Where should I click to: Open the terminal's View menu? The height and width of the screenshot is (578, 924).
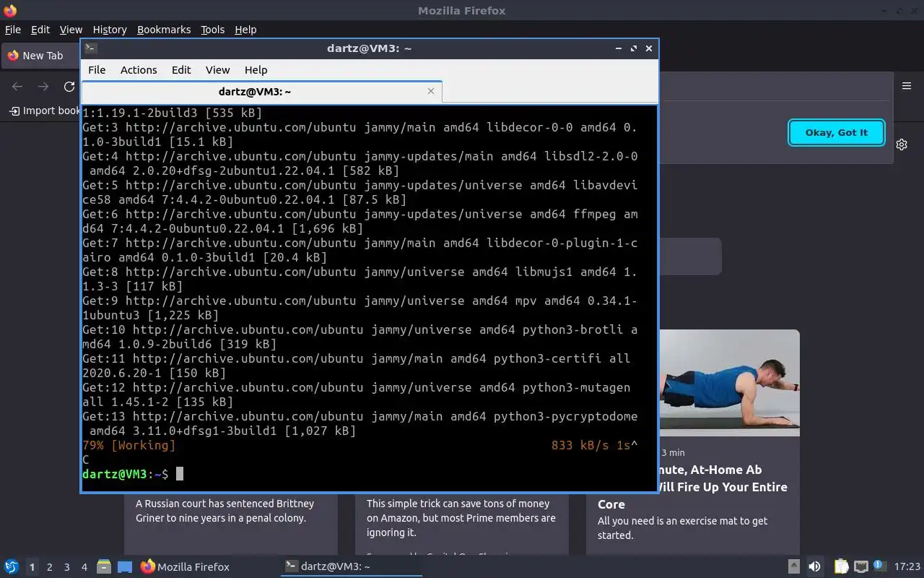[x=217, y=70]
